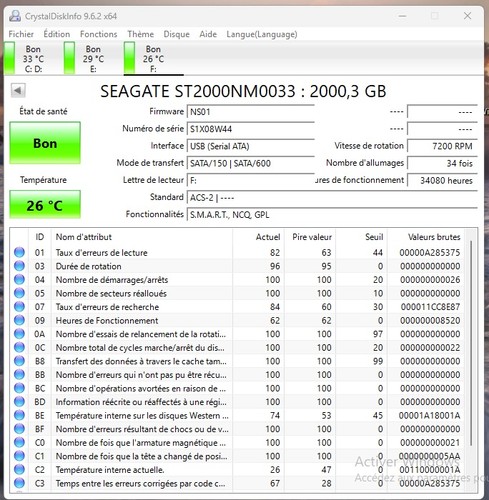Click the blue status icon for attribute C2
489x500 pixels.
point(19,470)
